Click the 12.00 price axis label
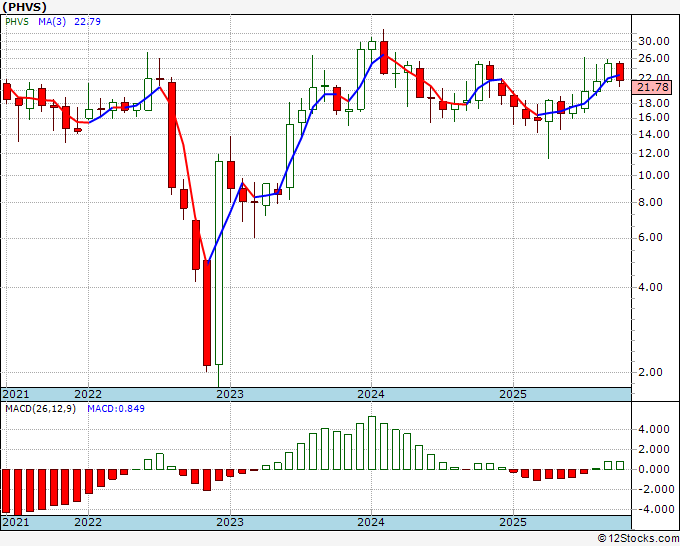 (654, 153)
